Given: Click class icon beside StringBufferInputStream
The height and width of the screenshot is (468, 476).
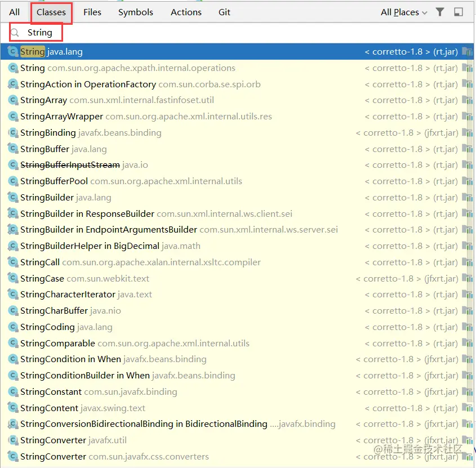Looking at the screenshot, I should click(x=13, y=165).
